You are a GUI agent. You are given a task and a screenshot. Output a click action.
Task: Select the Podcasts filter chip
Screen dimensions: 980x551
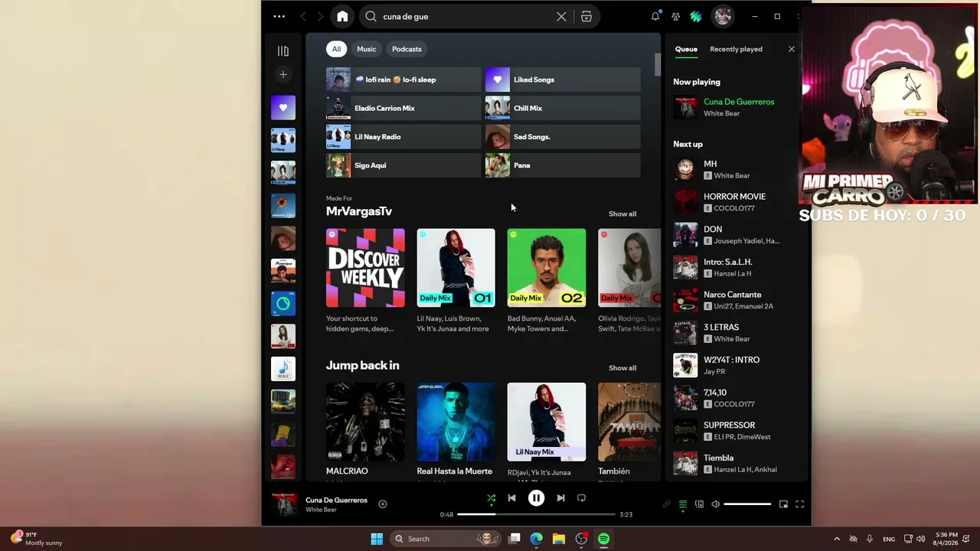click(407, 49)
